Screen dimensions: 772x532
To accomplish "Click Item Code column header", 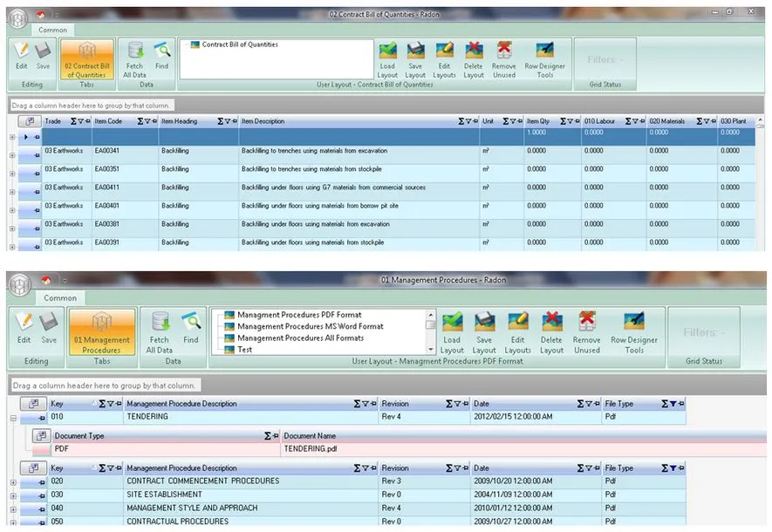I will (x=125, y=121).
